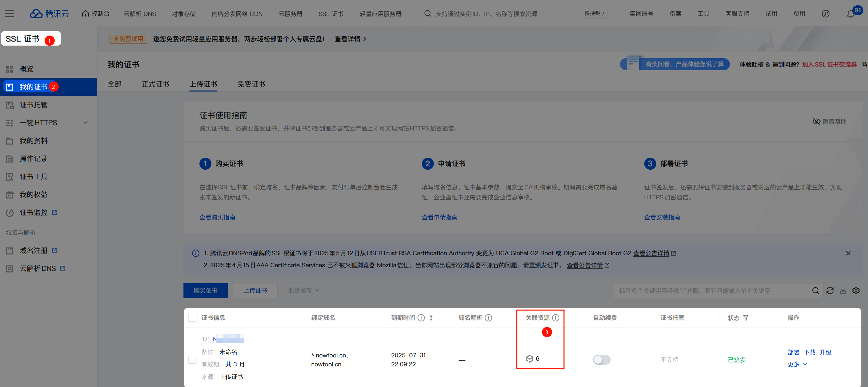The image size is (868, 387).
Task: Switch to the 上传证书 tab
Action: pyautogui.click(x=203, y=84)
